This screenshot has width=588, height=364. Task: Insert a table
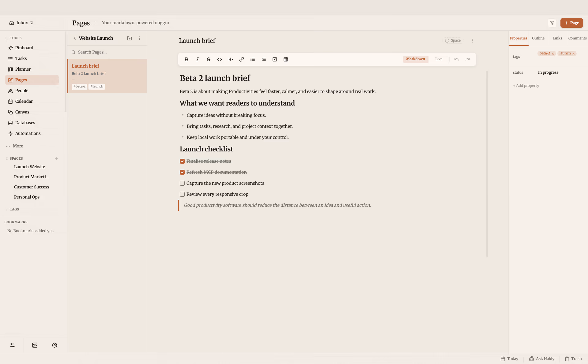286,59
